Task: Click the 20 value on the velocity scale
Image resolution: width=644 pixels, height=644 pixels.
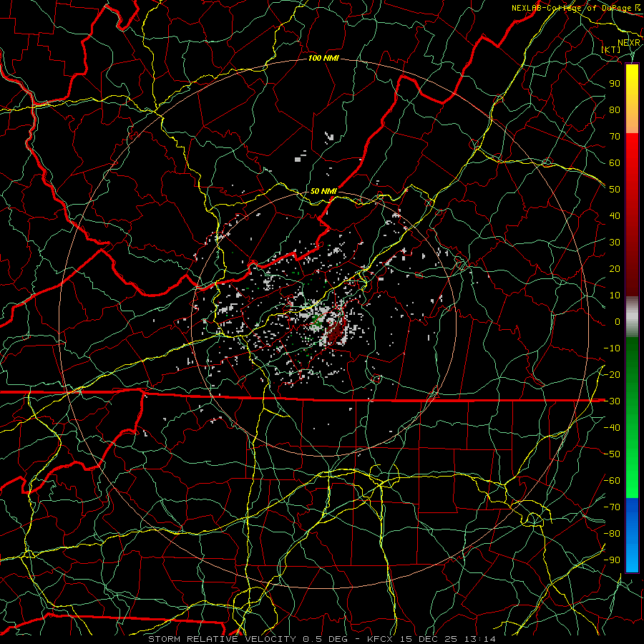Action: click(615, 269)
